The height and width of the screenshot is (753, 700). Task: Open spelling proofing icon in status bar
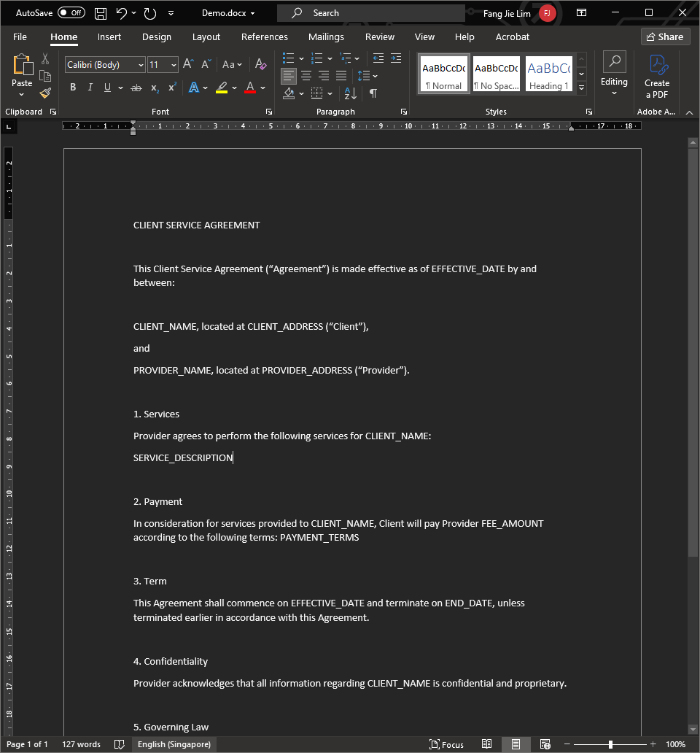tap(120, 744)
